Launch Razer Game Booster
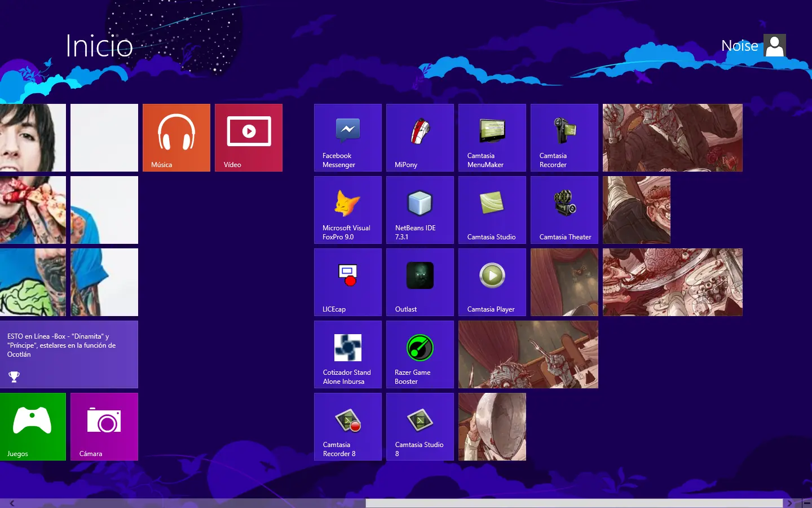This screenshot has width=812, height=508. 420,354
